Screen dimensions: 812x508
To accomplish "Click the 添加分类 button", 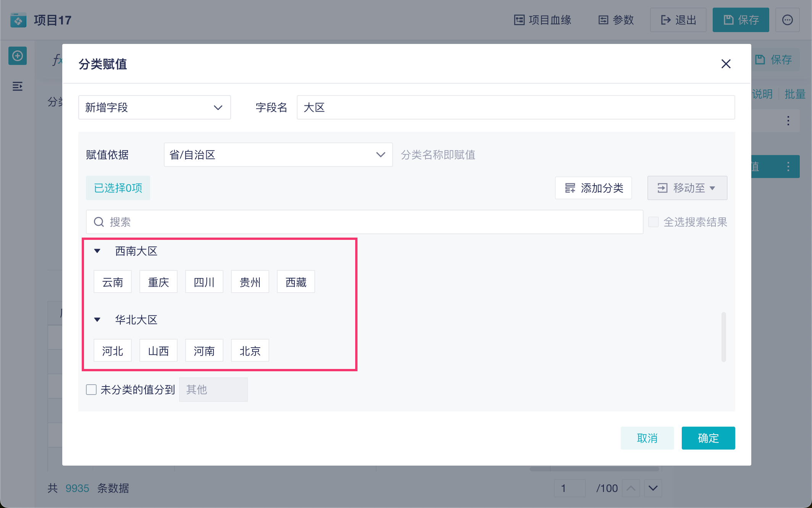I will coord(594,188).
